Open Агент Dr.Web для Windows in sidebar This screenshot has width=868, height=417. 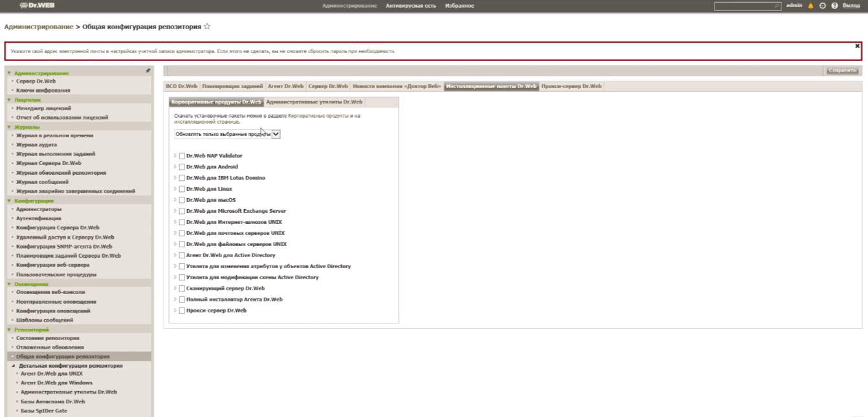click(x=56, y=383)
